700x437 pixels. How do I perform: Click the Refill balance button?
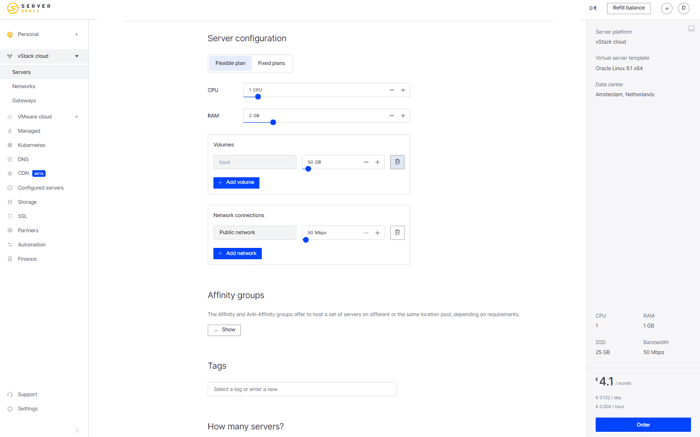click(629, 8)
